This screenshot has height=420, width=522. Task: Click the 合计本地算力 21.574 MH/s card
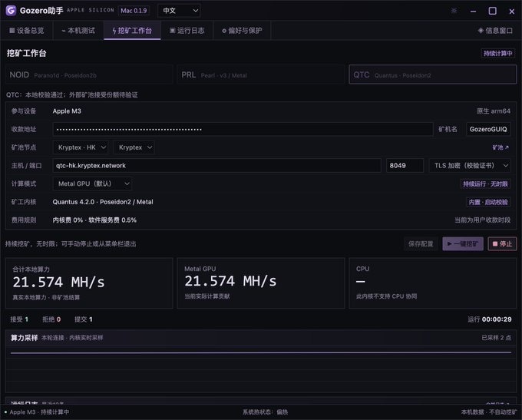[x=89, y=283]
